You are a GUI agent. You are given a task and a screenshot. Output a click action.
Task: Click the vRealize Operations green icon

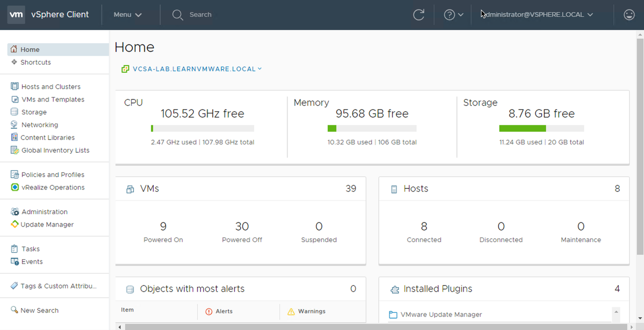pyautogui.click(x=15, y=187)
